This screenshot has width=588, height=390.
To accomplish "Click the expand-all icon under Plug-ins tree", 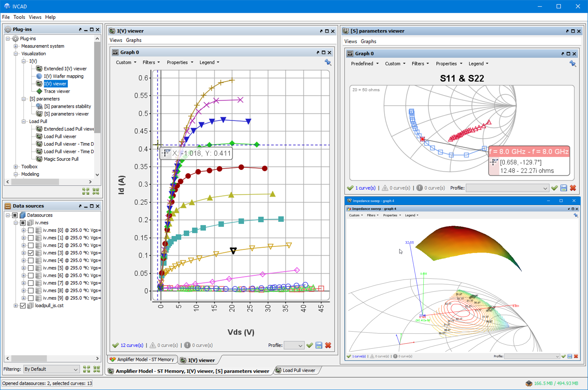I will [x=86, y=191].
